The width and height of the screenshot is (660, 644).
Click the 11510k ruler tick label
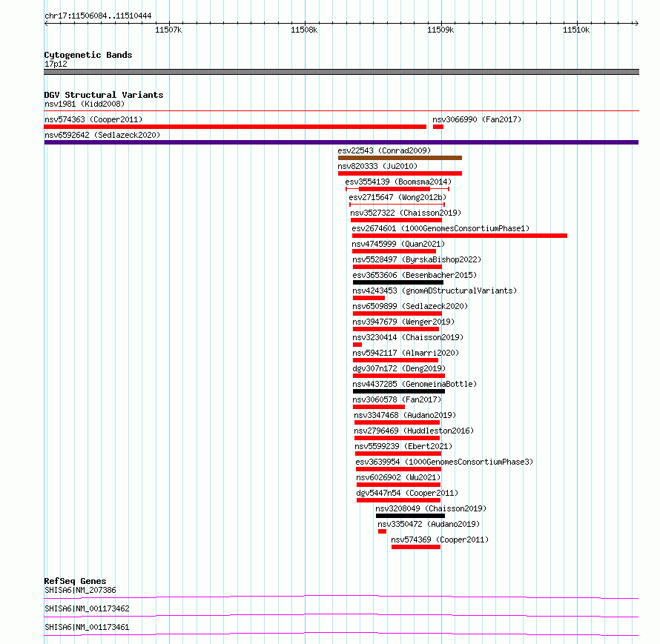point(576,30)
